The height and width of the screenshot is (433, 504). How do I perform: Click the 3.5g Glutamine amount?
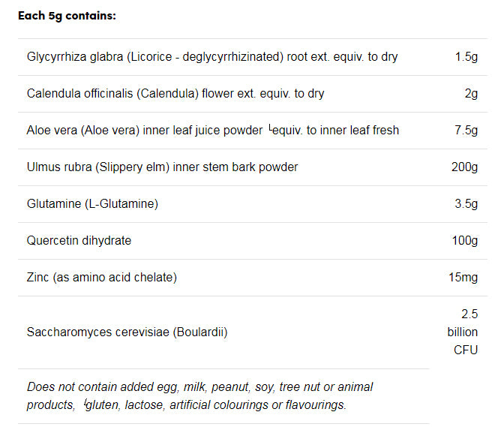(466, 204)
